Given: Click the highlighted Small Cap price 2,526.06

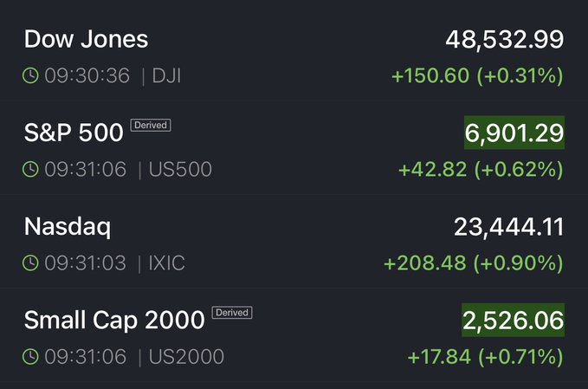Looking at the screenshot, I should [514, 320].
